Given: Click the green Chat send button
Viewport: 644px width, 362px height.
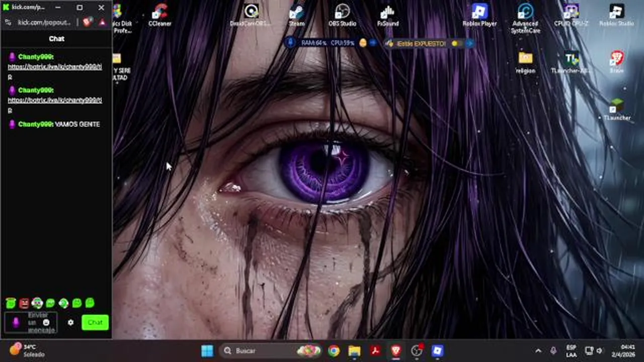Looking at the screenshot, I should coord(95,322).
